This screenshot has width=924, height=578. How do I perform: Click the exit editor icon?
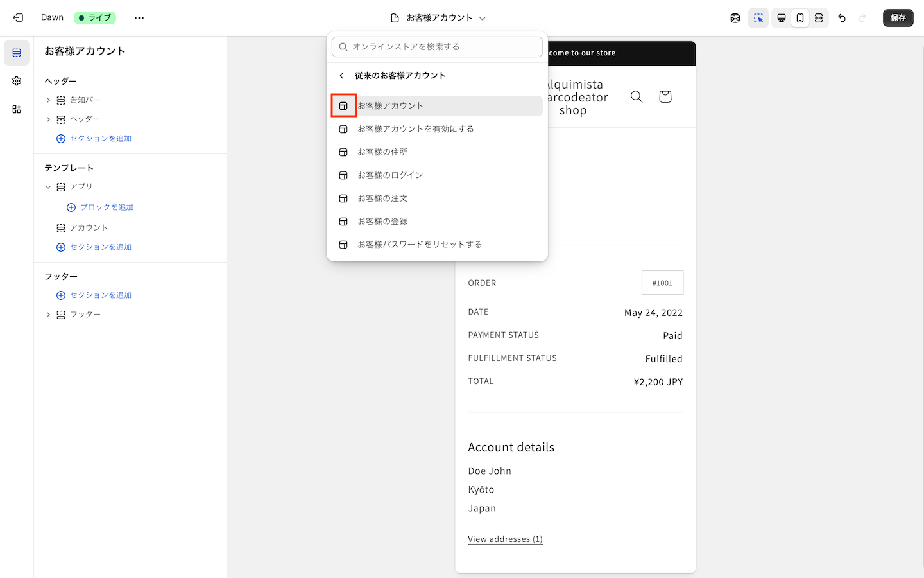(x=18, y=18)
